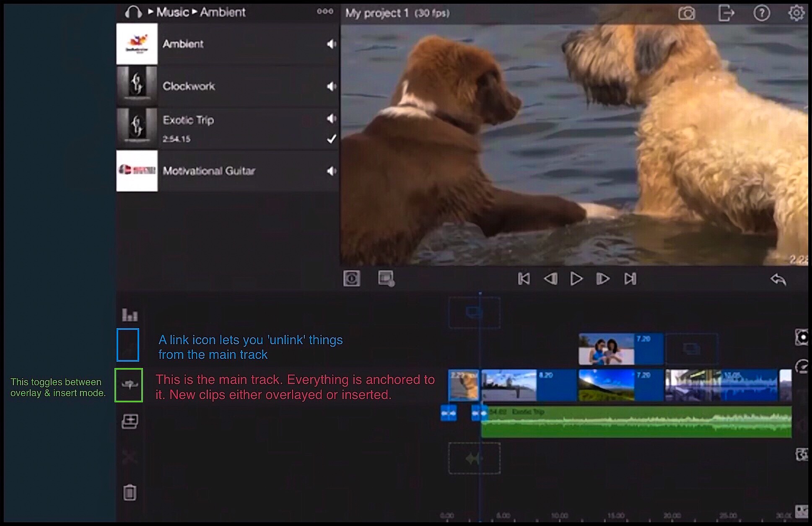This screenshot has height=526, width=812.
Task: Click the trash delete icon
Action: pos(130,492)
